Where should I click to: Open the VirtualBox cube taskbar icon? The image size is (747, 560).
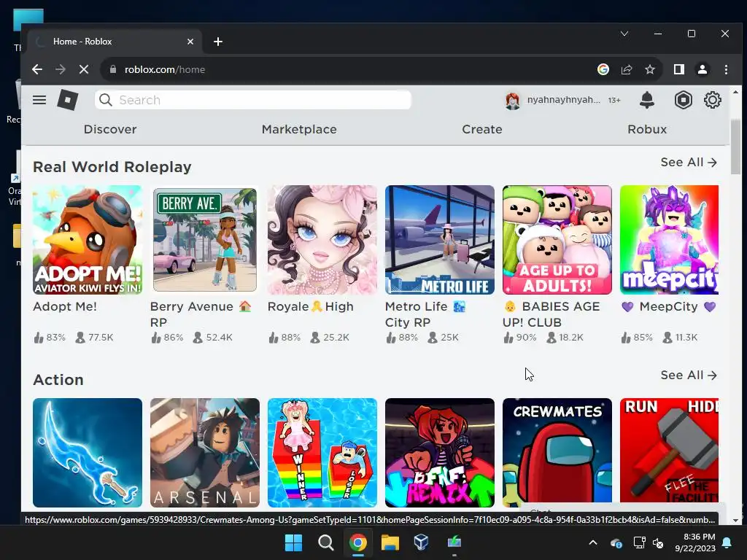pos(421,542)
